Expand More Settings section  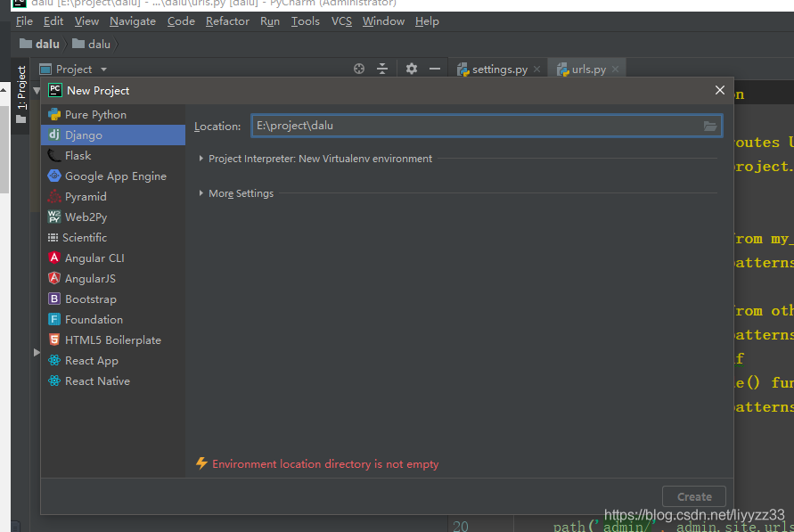[201, 193]
